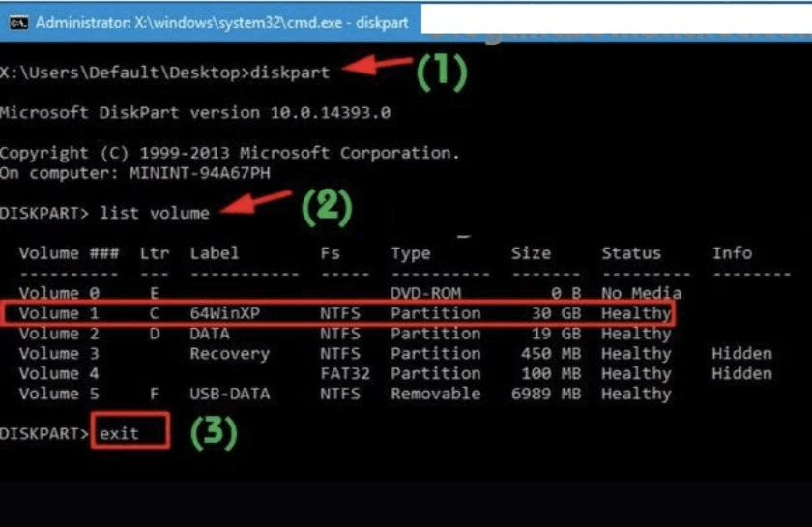
Task: Click drive letter 'F' in Volume 5 row
Action: pyautogui.click(x=154, y=394)
